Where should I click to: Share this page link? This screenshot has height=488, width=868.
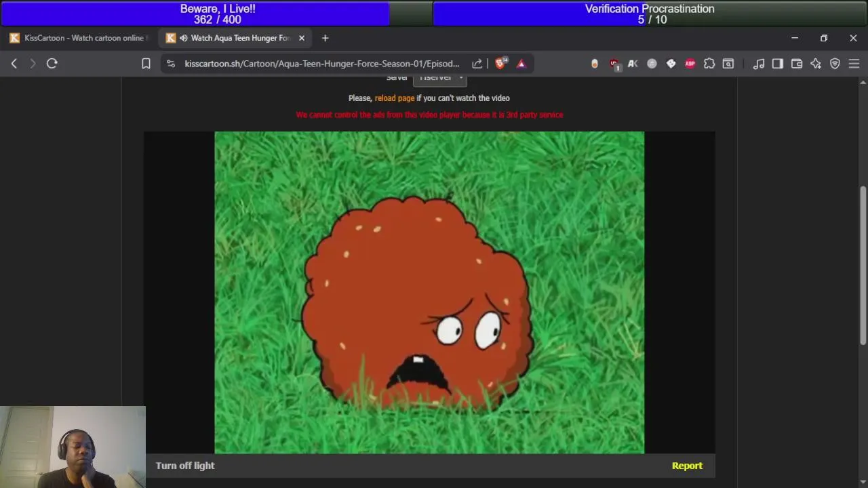477,64
